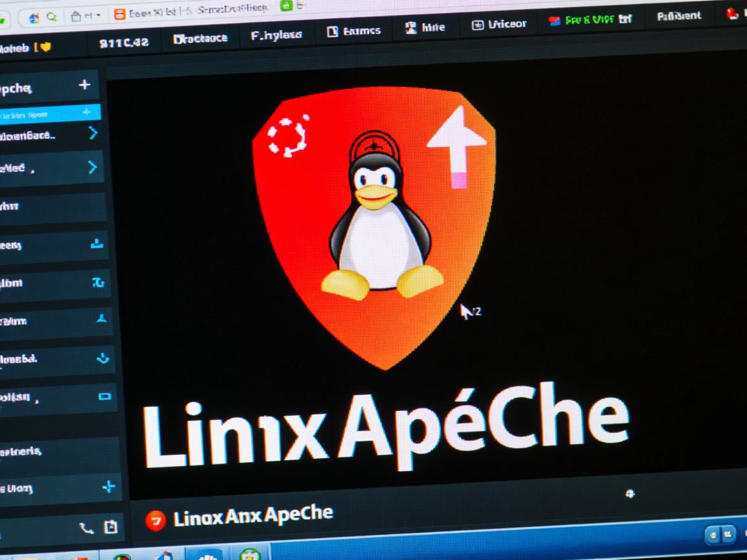Open the Linax Anx ApeChe video link
Screen dimensions: 747x560
(253, 513)
